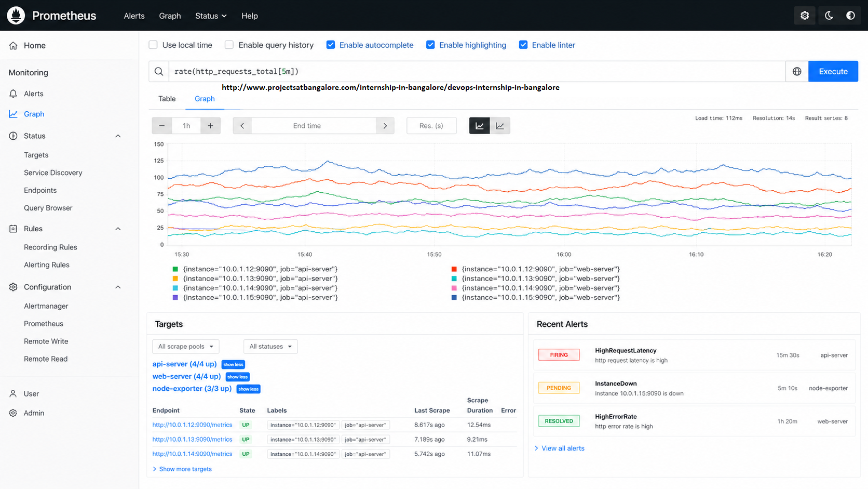Image resolution: width=868 pixels, height=489 pixels.
Task: Open the node-exporter (3/3 up) pool link
Action: [192, 389]
